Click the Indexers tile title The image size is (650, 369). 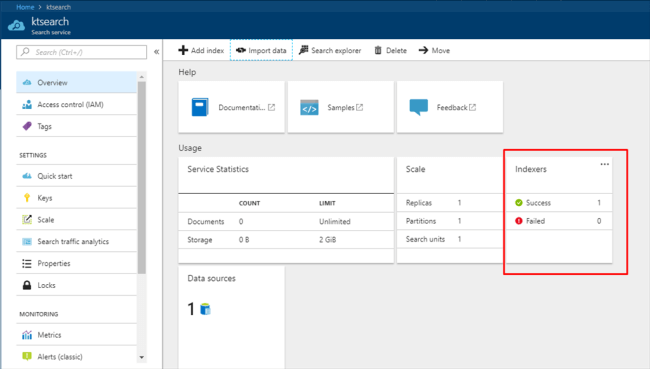(531, 169)
